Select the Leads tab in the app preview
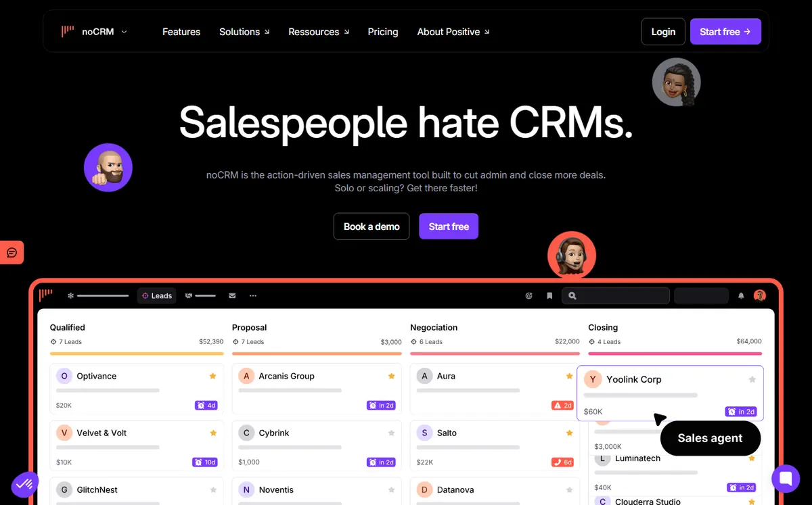Screen dimensions: 812x505 point(157,295)
